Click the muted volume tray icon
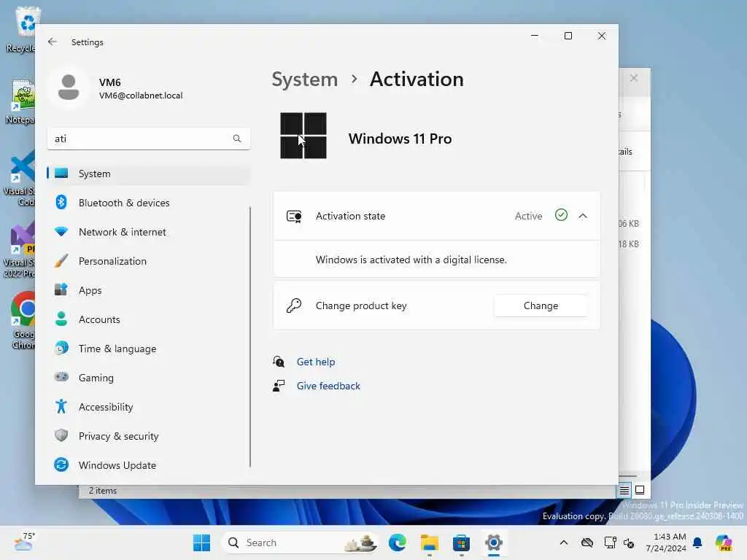Viewport: 747px width, 560px height. pos(629,543)
